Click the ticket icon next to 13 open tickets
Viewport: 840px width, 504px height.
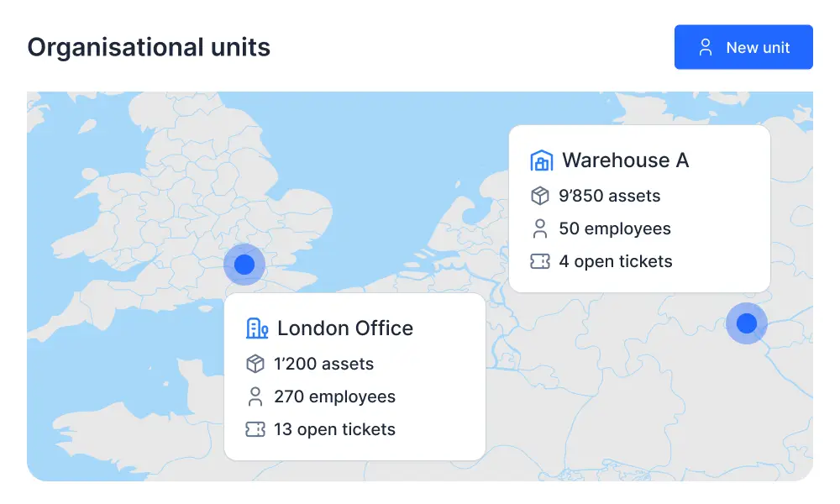[255, 429]
